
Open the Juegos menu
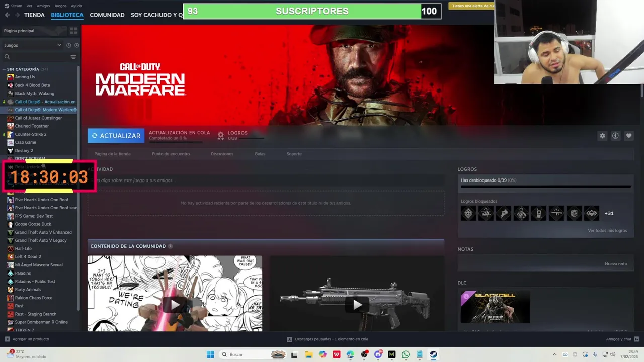click(x=60, y=6)
